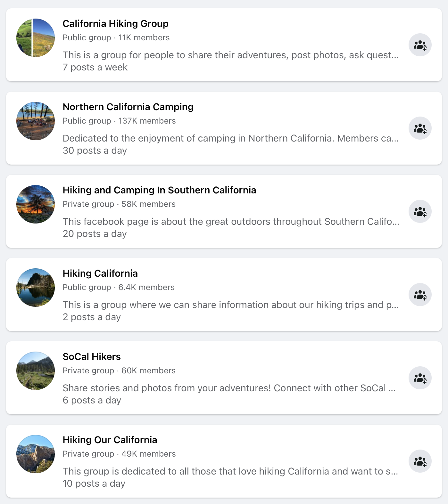The image size is (448, 504).
Task: Open California Hiking Group profile picture
Action: pyautogui.click(x=36, y=38)
